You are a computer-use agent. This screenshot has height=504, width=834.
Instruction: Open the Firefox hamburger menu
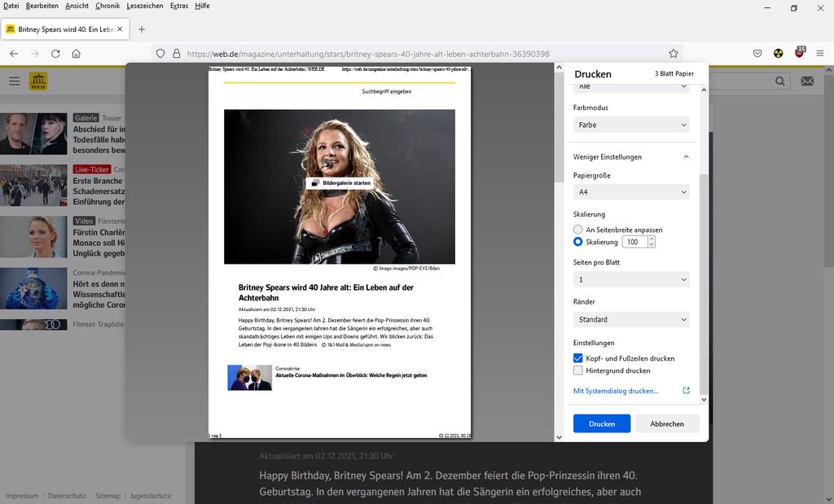tap(819, 54)
